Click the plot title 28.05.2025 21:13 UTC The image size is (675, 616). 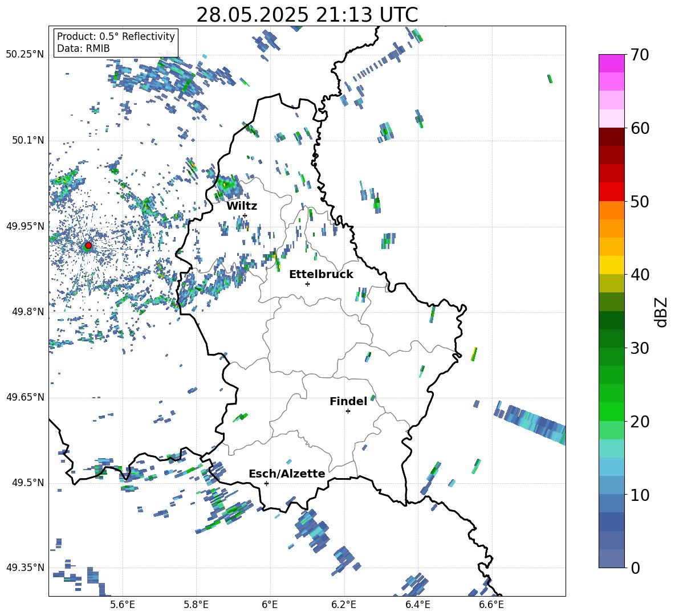[x=307, y=15]
